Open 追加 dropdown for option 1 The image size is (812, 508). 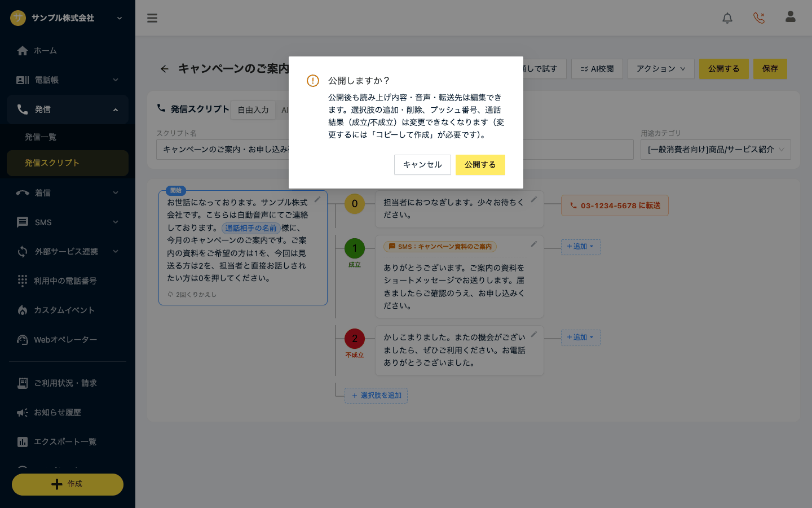tap(580, 247)
